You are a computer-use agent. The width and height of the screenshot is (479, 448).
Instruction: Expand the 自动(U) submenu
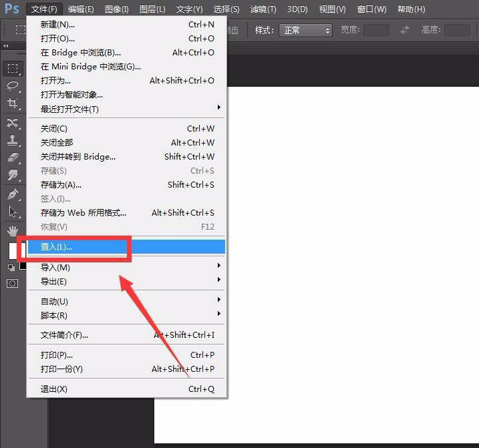[x=126, y=301]
